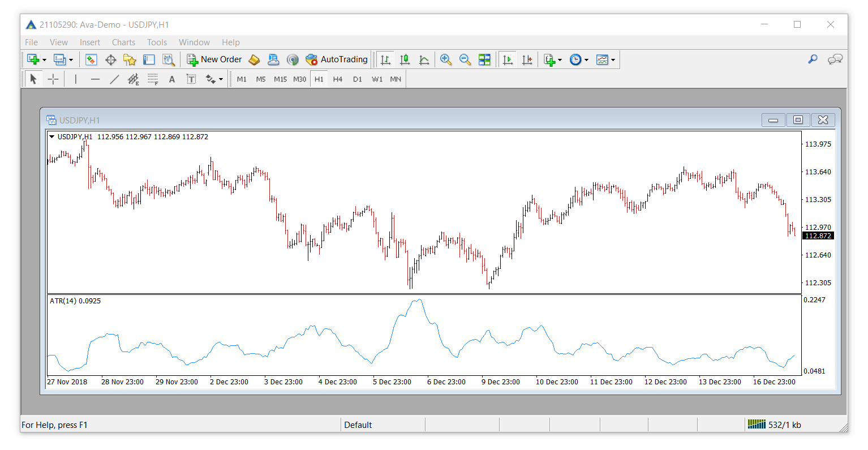Screen dimensions: 868x450
Task: Zoom in on the chart
Action: click(446, 59)
